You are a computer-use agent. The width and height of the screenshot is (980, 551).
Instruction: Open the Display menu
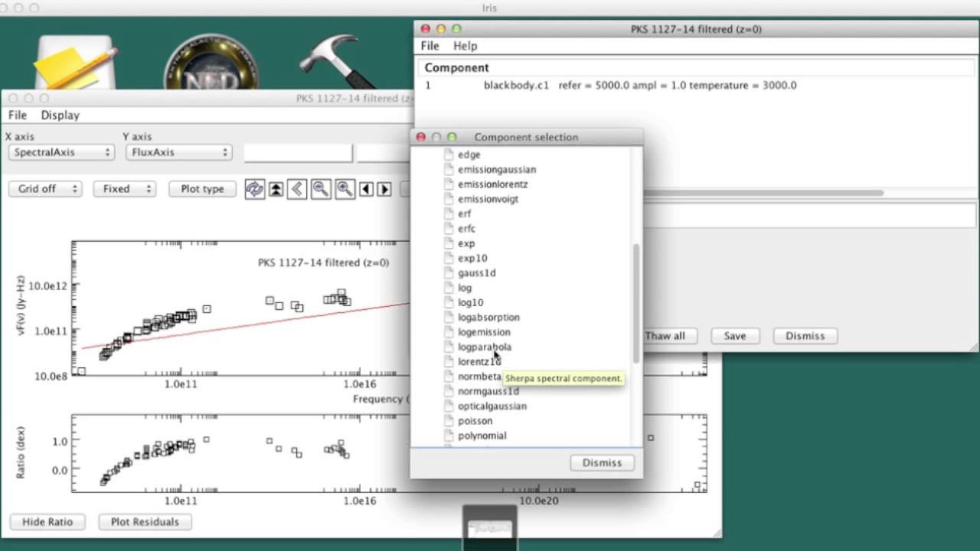(60, 116)
